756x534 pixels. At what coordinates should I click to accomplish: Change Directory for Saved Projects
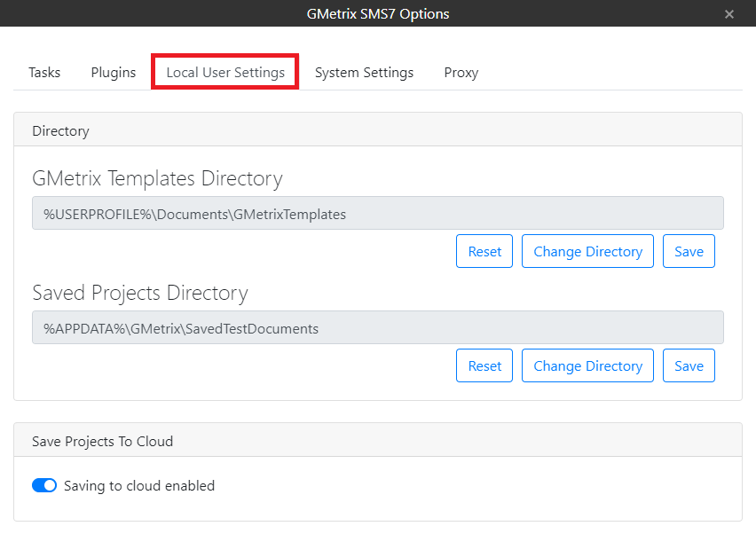pos(587,365)
